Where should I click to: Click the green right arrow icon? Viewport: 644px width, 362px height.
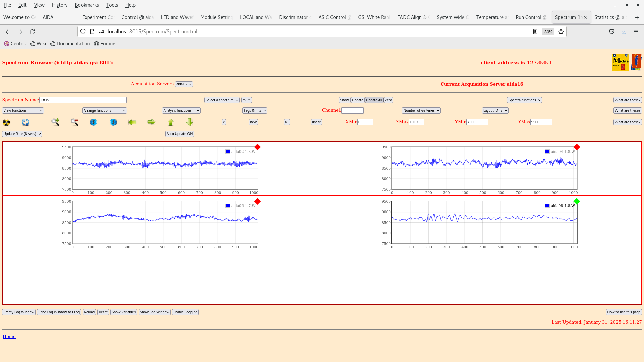tap(151, 122)
